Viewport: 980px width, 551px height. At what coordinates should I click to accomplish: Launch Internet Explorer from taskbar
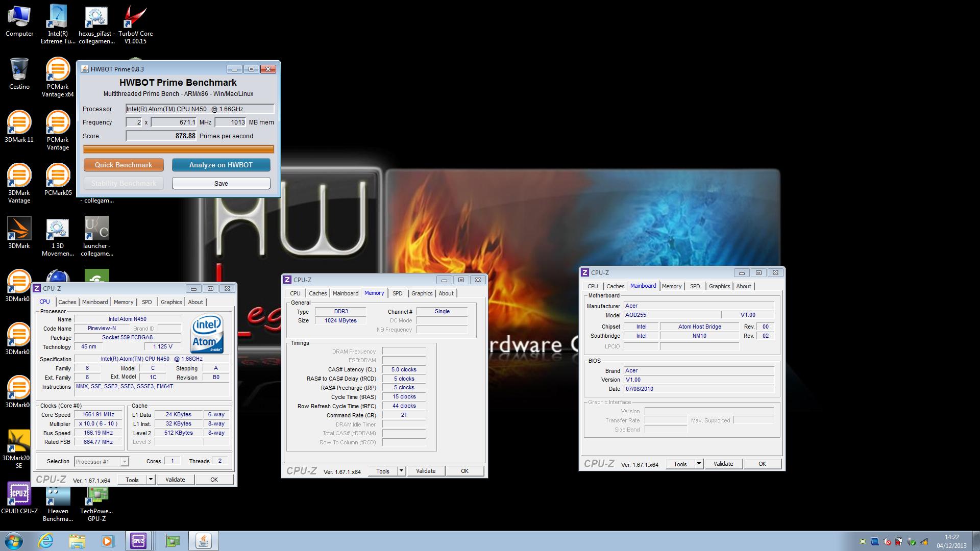pos(45,541)
